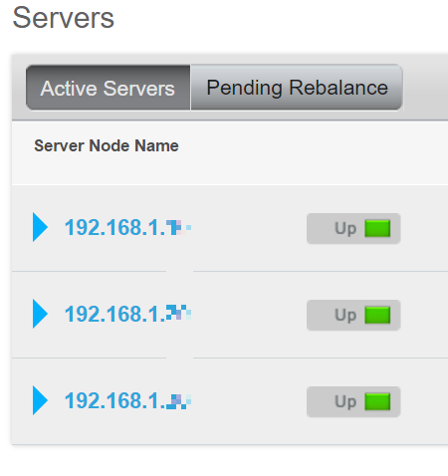448x476 pixels.
Task: Click the Up text in the first row
Action: click(345, 229)
